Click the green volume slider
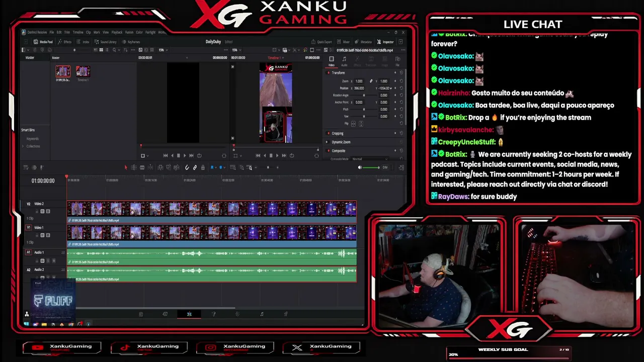644x362 pixels. click(371, 167)
